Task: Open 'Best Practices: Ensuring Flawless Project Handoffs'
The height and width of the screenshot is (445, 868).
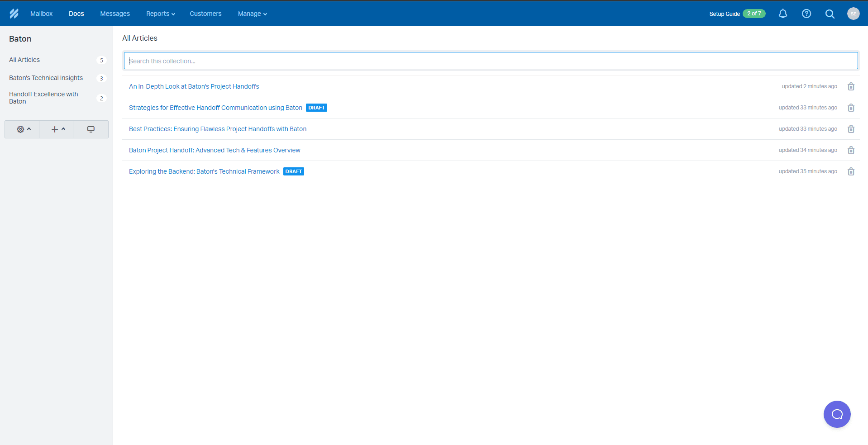Action: [x=218, y=129]
